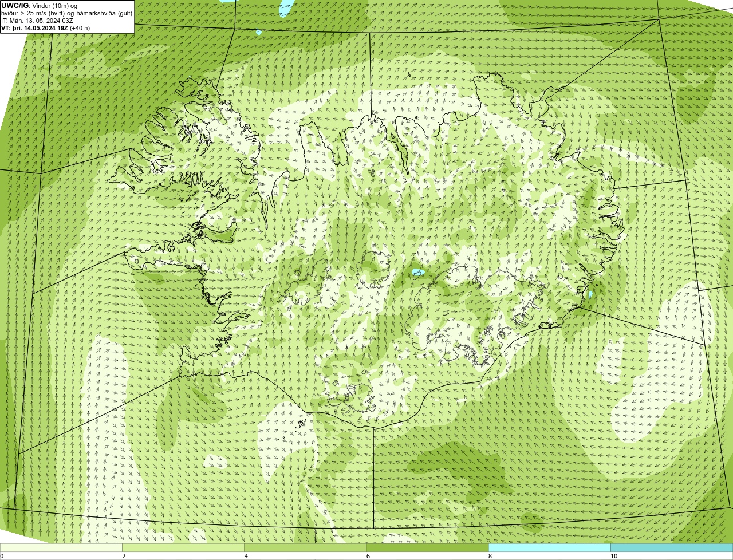The height and width of the screenshot is (560, 733).
Task: Click the medium green 4–6 legend color segment
Action: (305, 547)
